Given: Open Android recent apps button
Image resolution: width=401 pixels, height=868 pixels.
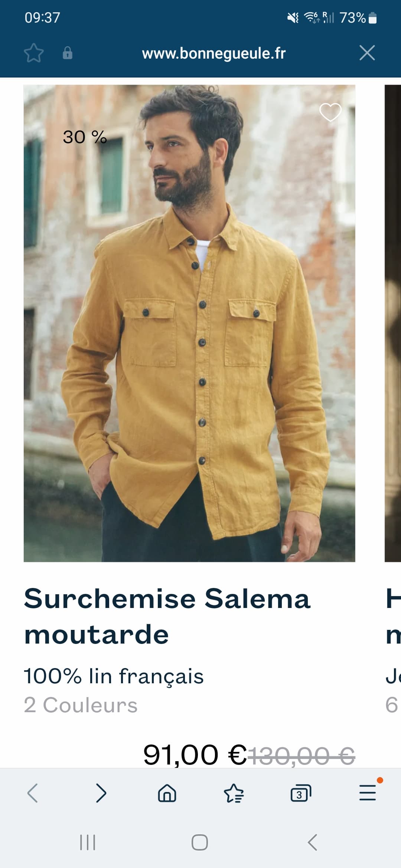Looking at the screenshot, I should tap(88, 842).
